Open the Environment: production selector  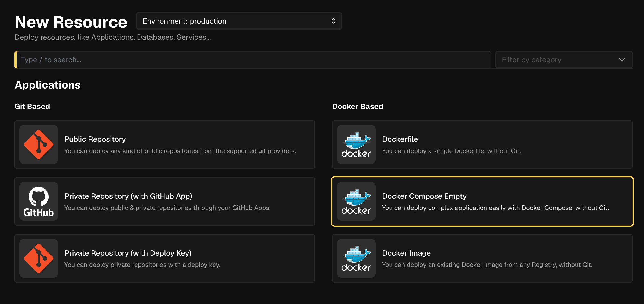click(x=239, y=21)
